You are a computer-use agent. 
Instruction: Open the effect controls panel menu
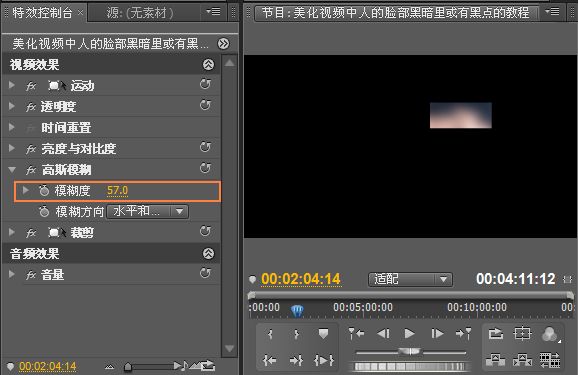tap(213, 12)
